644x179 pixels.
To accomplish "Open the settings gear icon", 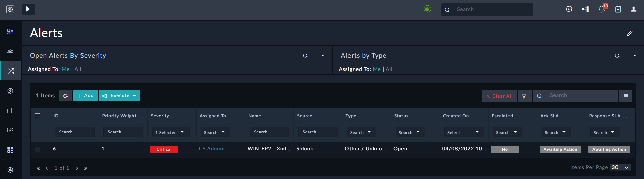I will pyautogui.click(x=569, y=9).
